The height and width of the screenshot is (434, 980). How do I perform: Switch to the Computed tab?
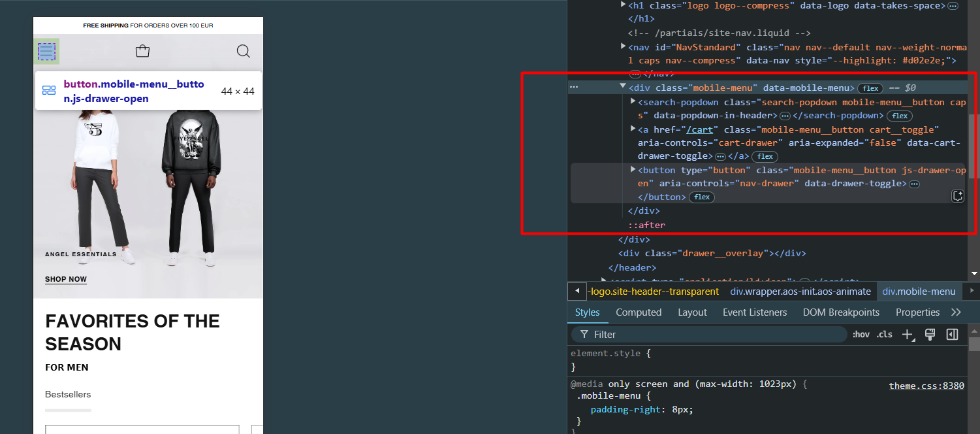tap(639, 312)
